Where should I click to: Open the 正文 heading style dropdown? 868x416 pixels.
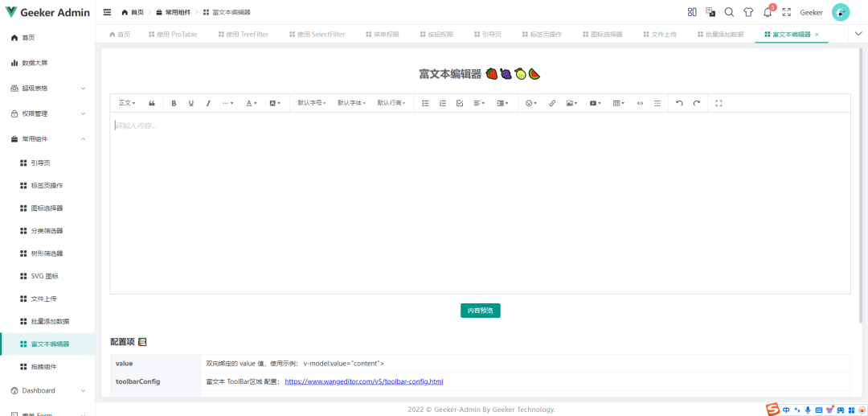(127, 103)
